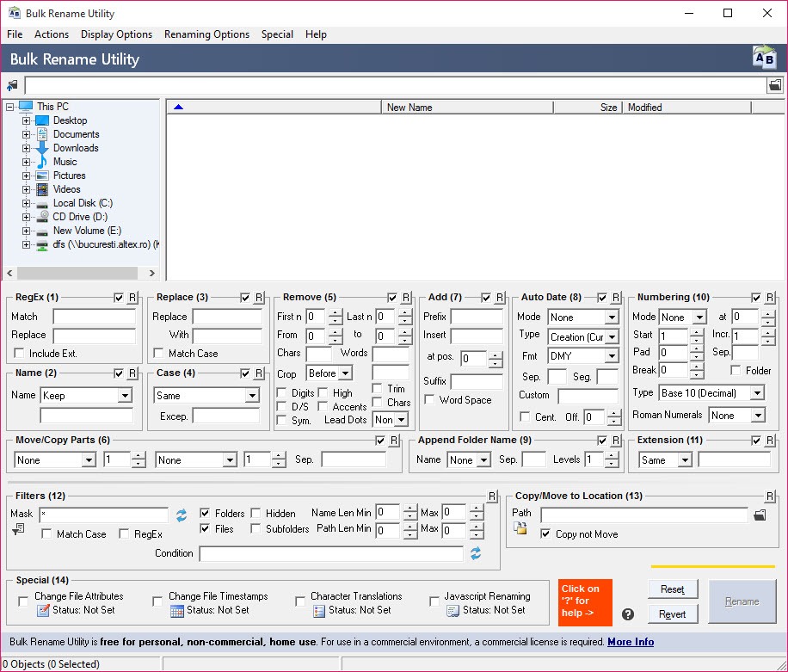The height and width of the screenshot is (672, 788).
Task: Open Change File Attributes status icon
Action: pos(43,610)
